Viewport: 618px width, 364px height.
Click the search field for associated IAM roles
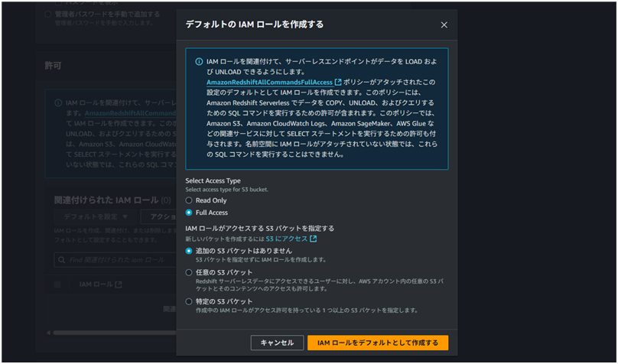click(x=115, y=260)
